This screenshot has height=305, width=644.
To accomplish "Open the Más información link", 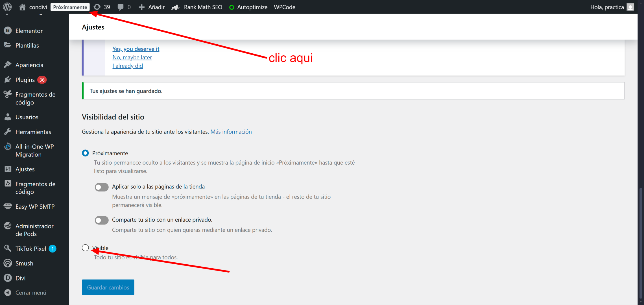I will 231,132.
